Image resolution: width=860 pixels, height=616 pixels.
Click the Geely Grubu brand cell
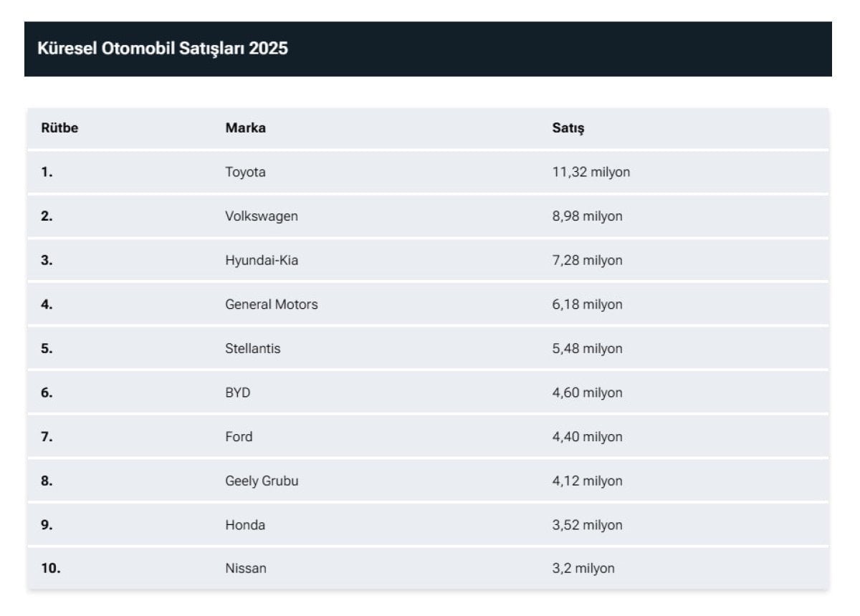(261, 481)
